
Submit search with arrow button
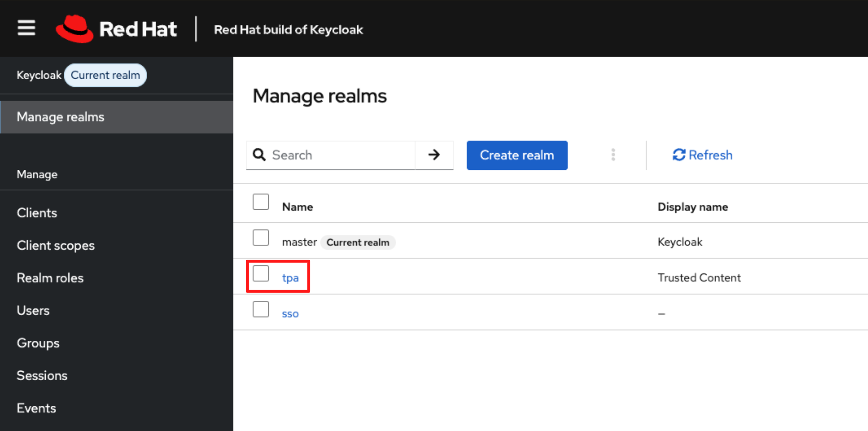coord(434,155)
